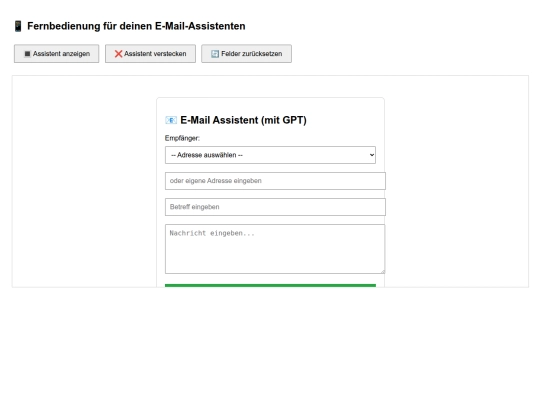
Task: Click the 'Fernbedienung für deinen E-Mail-Assistenten' title
Action: 136,26
